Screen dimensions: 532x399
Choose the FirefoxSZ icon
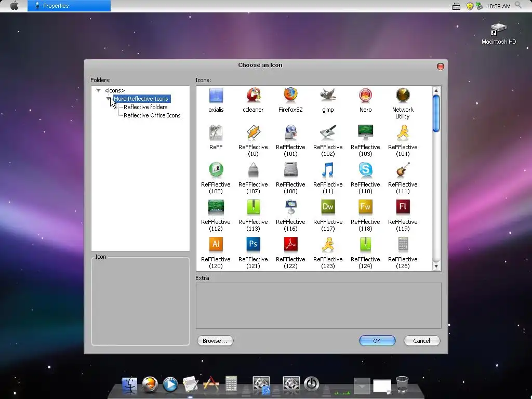click(x=290, y=96)
